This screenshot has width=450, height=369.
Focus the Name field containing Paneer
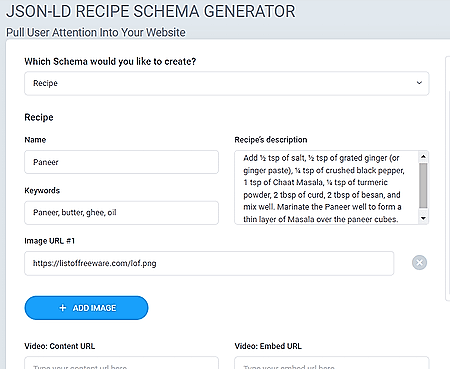click(x=121, y=162)
